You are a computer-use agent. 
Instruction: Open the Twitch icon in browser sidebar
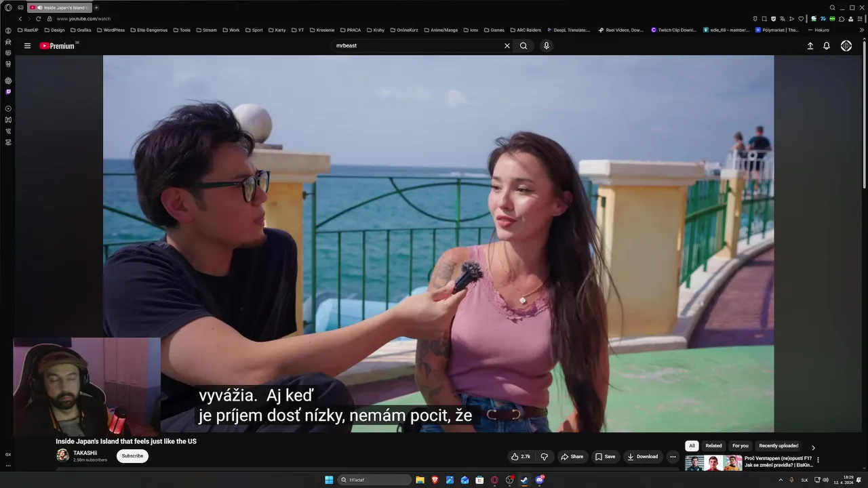pyautogui.click(x=8, y=91)
